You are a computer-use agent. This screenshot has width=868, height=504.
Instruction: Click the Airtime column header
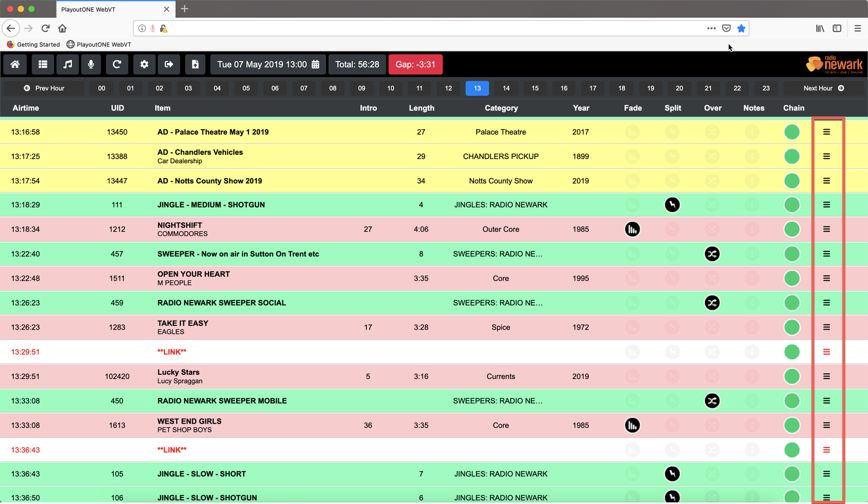click(26, 108)
